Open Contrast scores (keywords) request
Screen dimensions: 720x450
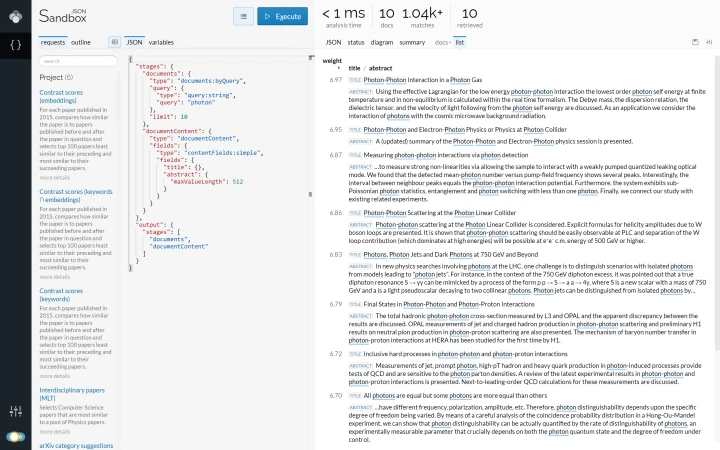tap(61, 295)
